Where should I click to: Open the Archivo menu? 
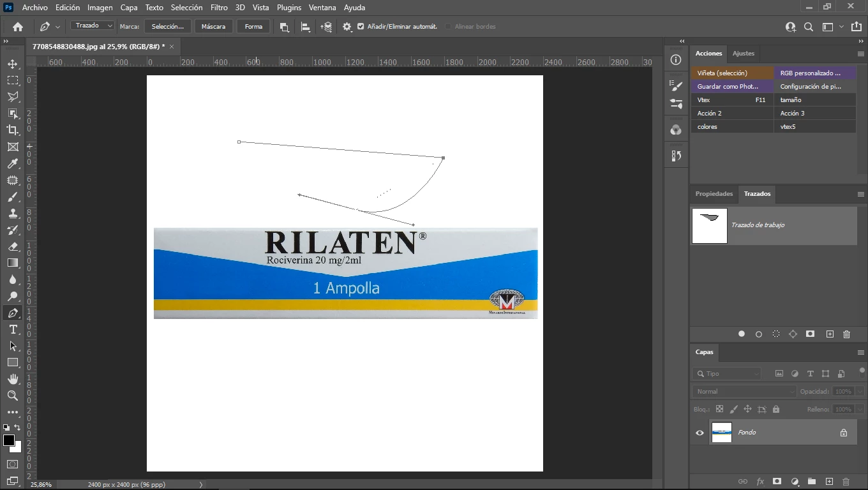coord(35,8)
